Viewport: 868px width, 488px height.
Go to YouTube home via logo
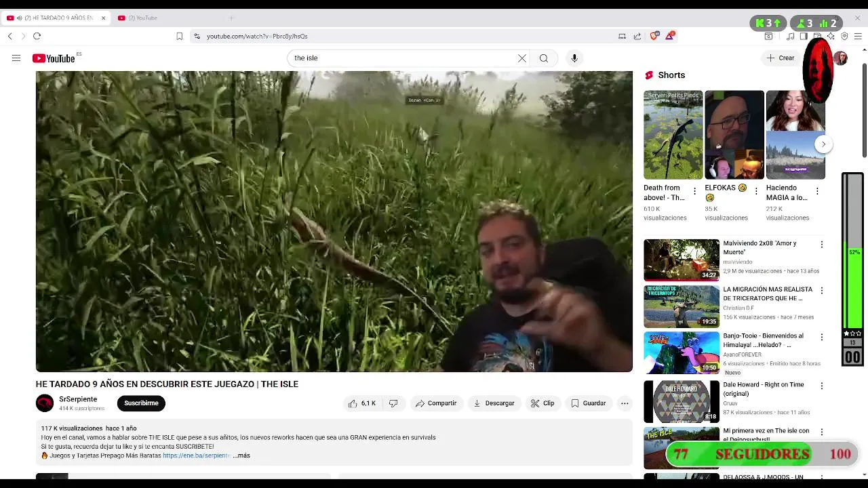click(54, 58)
